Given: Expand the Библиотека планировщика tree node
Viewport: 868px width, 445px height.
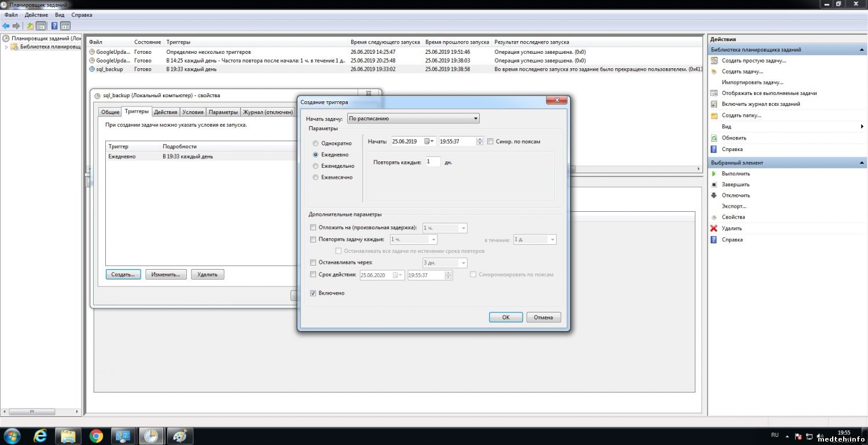Looking at the screenshot, I should (7, 47).
